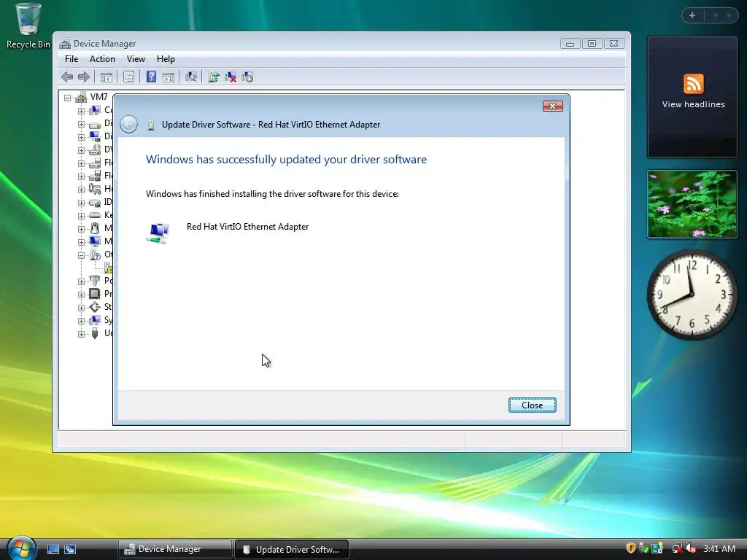This screenshot has height=560, width=747.
Task: Click the Show Desktop quick launch icon
Action: click(x=53, y=550)
